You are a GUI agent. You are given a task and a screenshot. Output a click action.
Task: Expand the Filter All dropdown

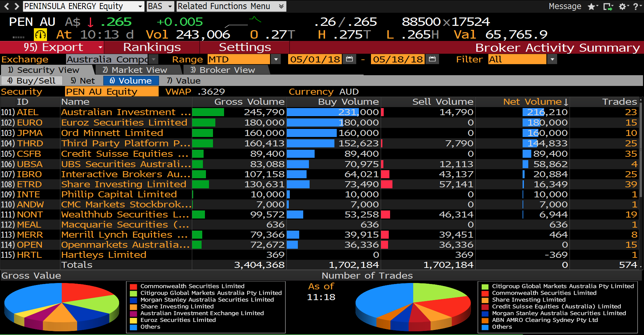click(552, 59)
